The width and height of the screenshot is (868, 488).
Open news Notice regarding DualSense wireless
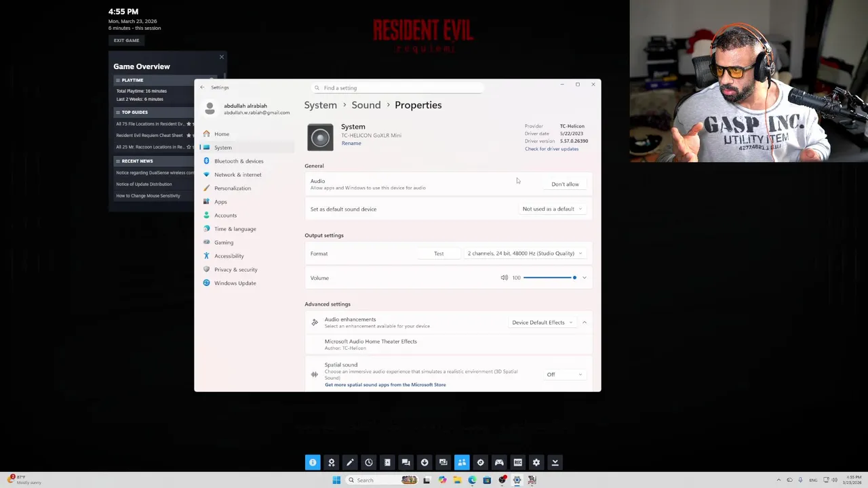155,173
